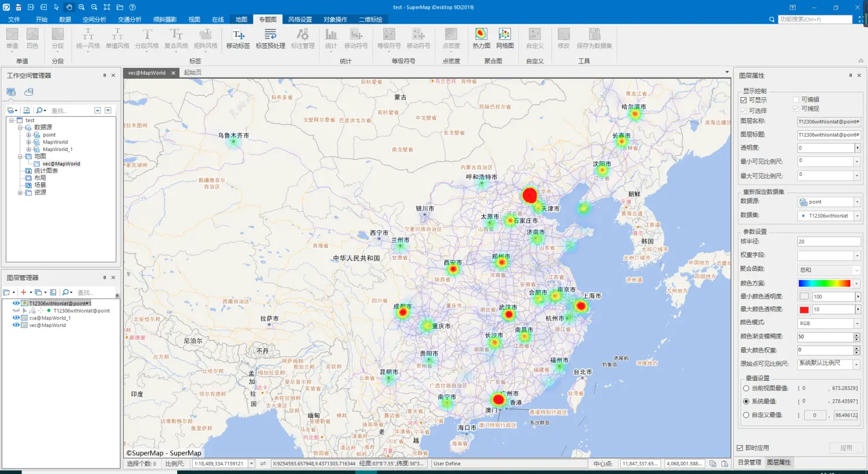Pin the 图层属性 panel
Image resolution: width=868 pixels, height=474 pixels.
click(x=850, y=75)
